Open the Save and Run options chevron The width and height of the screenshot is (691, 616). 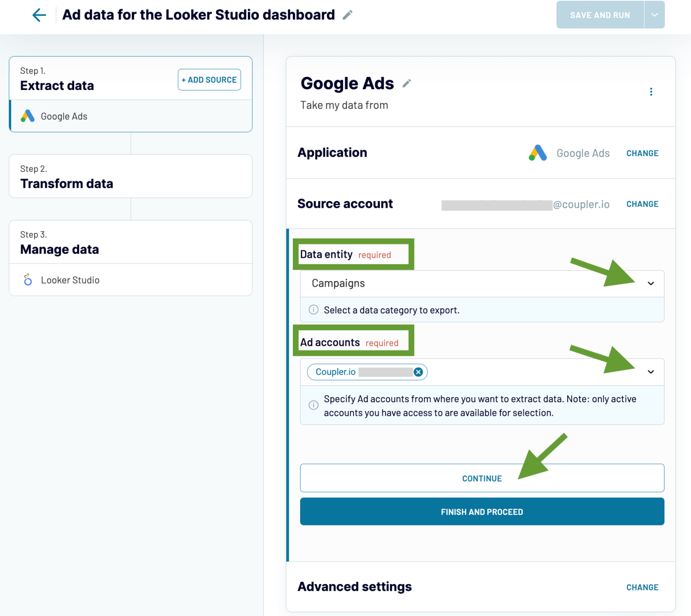[x=655, y=14]
